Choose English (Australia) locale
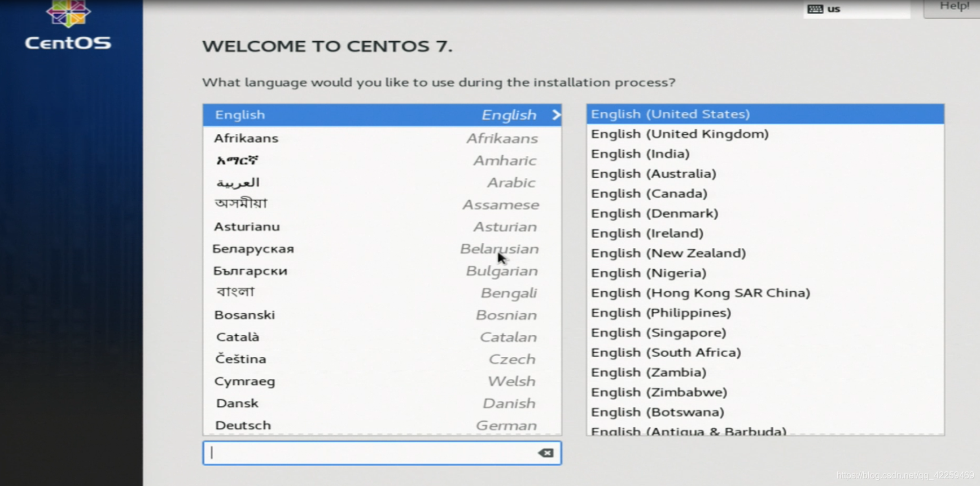The width and height of the screenshot is (980, 486). coord(765,173)
